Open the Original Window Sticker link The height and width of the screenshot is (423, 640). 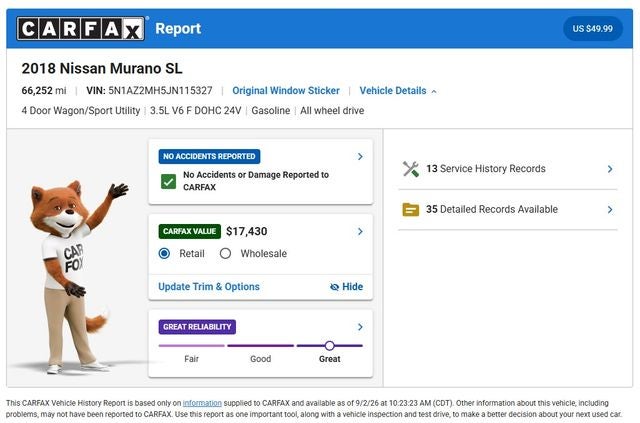coord(286,91)
